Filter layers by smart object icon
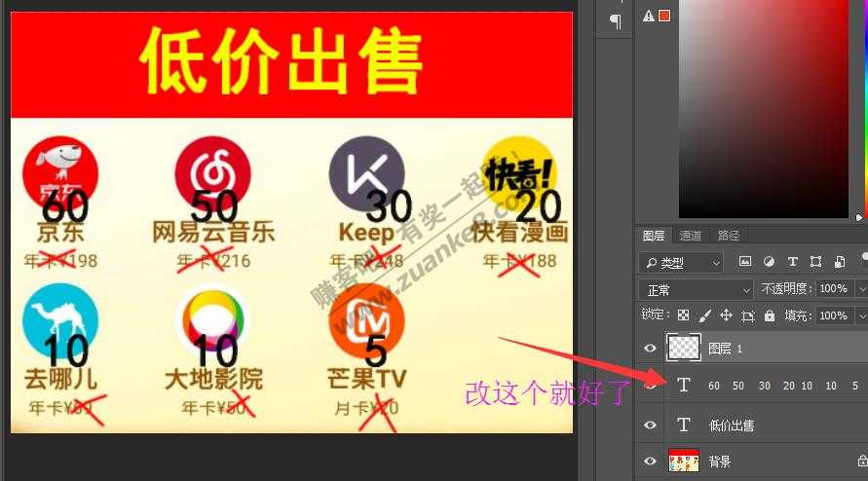The height and width of the screenshot is (481, 868). (x=838, y=262)
